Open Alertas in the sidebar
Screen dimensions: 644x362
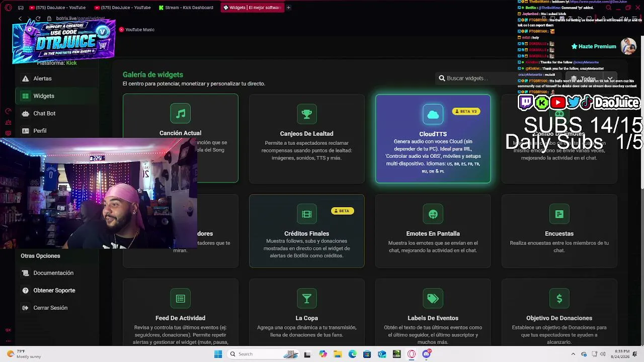(x=56, y=78)
